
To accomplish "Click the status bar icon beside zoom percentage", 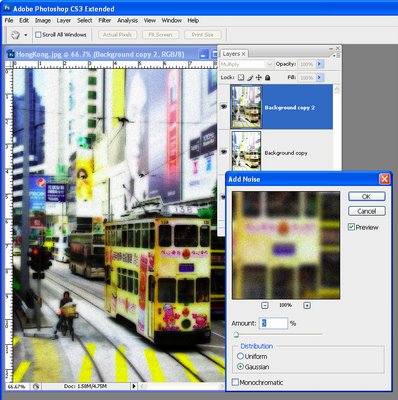I will (x=36, y=386).
